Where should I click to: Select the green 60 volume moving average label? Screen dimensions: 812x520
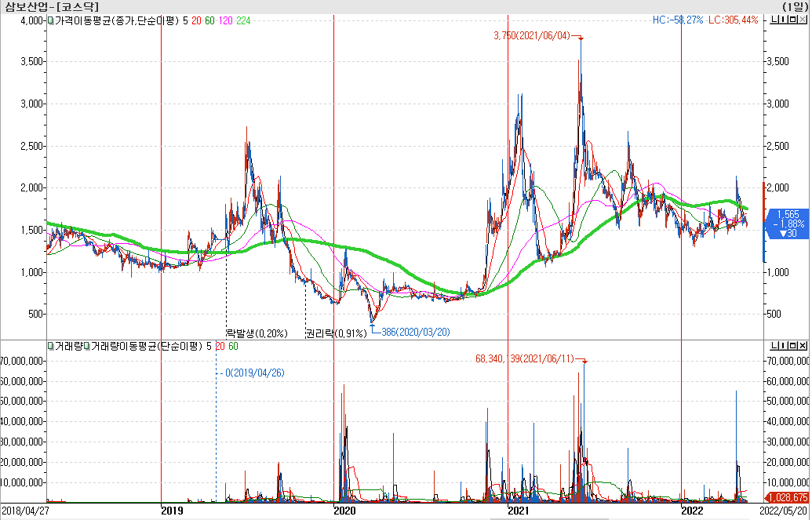click(x=233, y=346)
